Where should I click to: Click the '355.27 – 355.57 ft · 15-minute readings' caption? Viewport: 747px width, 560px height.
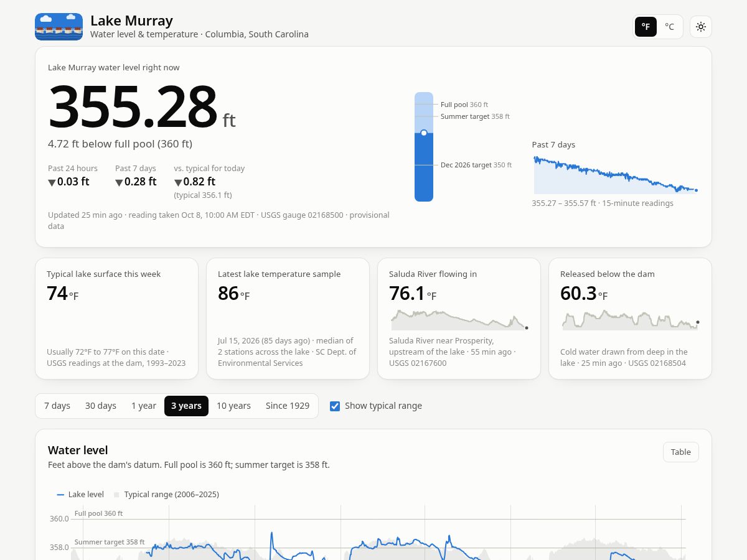[x=603, y=203]
